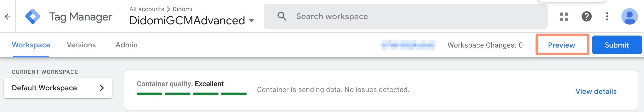
Task: Switch to the Workspace tab
Action: coord(31,45)
